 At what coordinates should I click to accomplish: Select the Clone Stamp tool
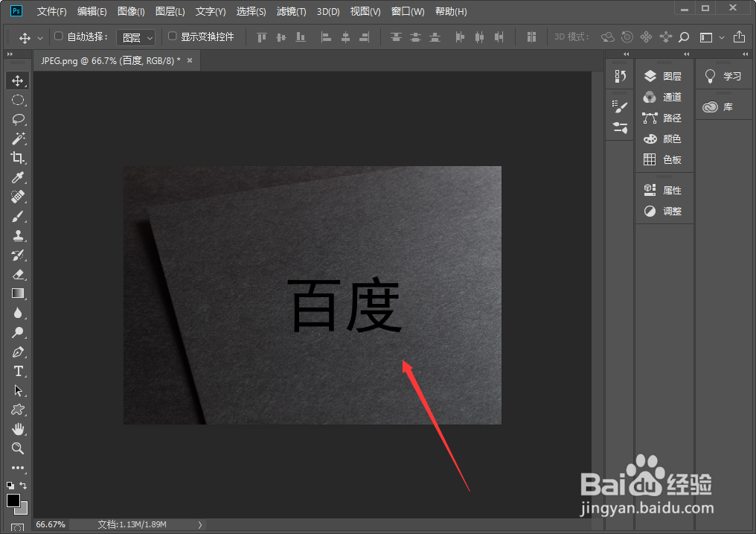tap(18, 235)
